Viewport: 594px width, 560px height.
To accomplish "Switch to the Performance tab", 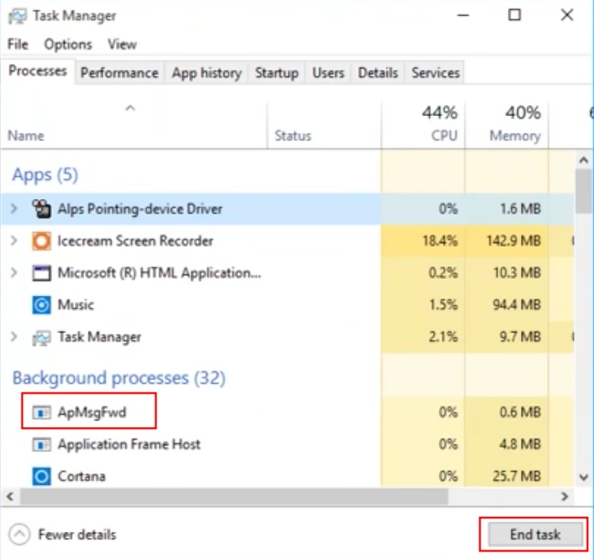I will (119, 73).
